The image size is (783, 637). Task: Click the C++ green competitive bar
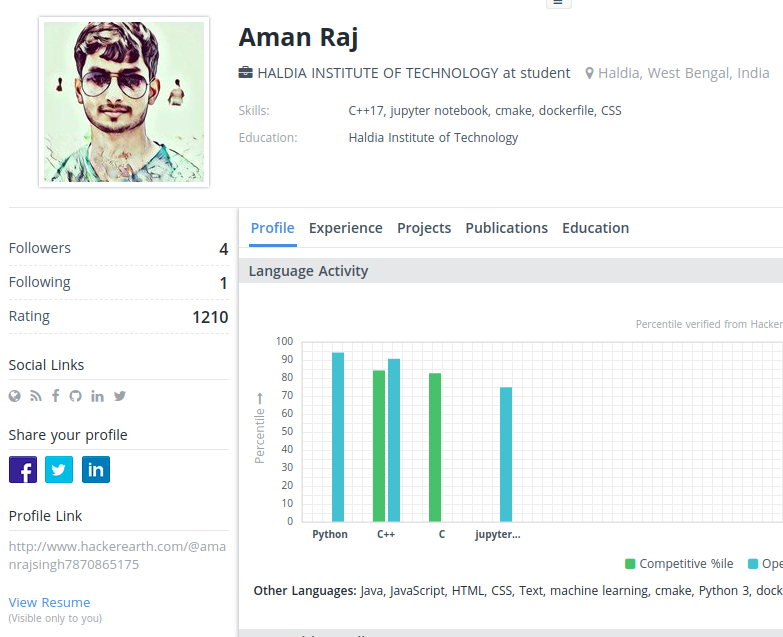[x=379, y=446]
